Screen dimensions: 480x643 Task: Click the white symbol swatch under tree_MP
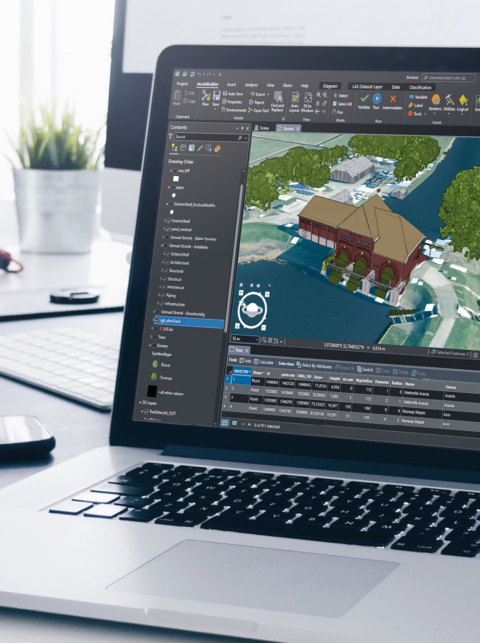point(176,178)
